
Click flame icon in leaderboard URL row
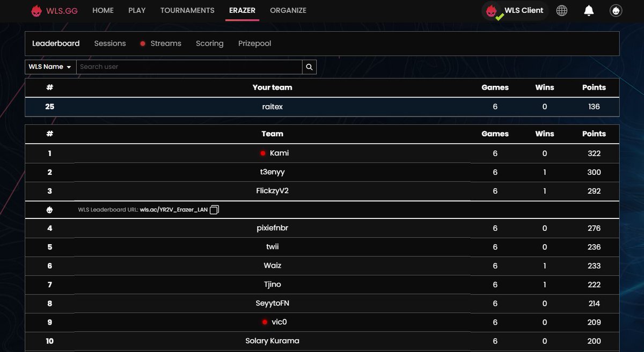[x=50, y=210]
